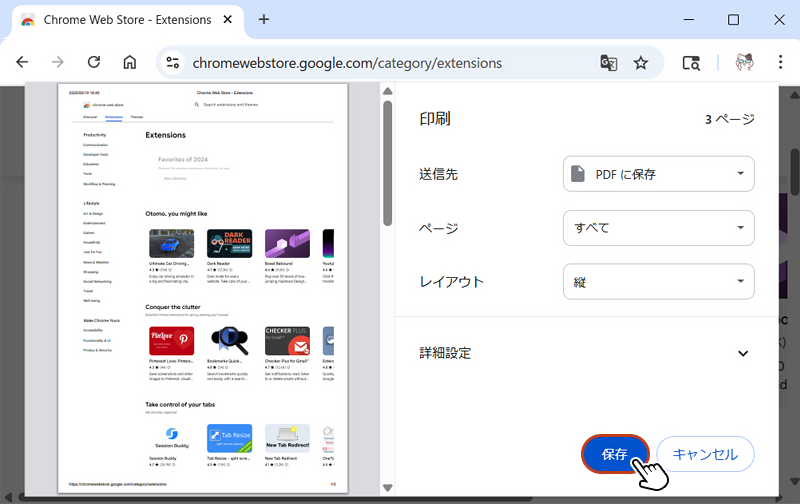The height and width of the screenshot is (504, 800).
Task: Click 'Conquer the clutter' heading in preview
Action: point(173,307)
